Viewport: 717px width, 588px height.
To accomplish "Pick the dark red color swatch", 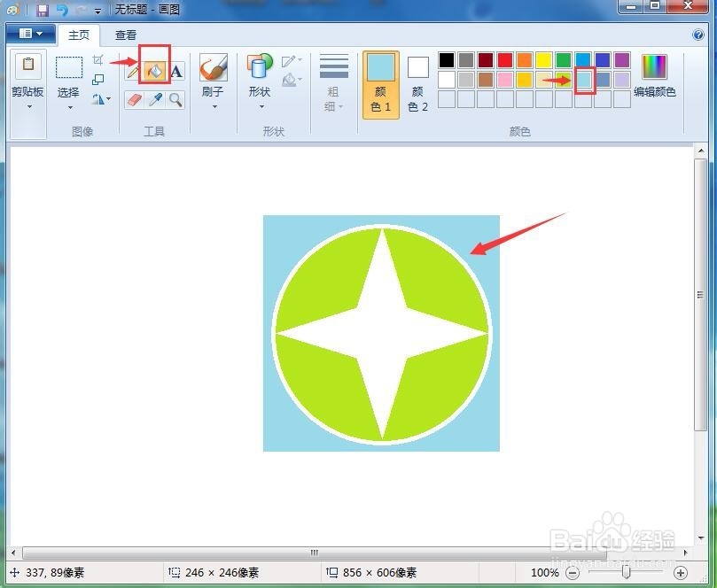I will [x=486, y=60].
